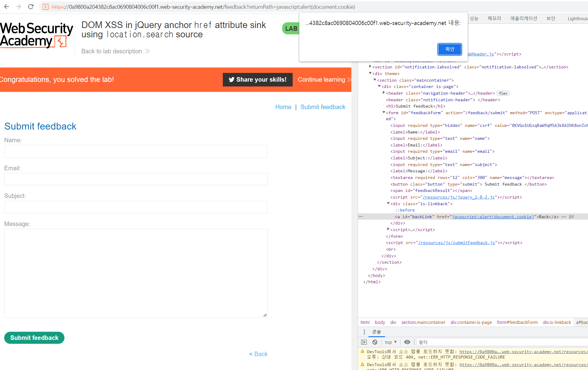Reload the page with browser refresh icon
Viewport: 588px width, 370px height.
tap(31, 7)
